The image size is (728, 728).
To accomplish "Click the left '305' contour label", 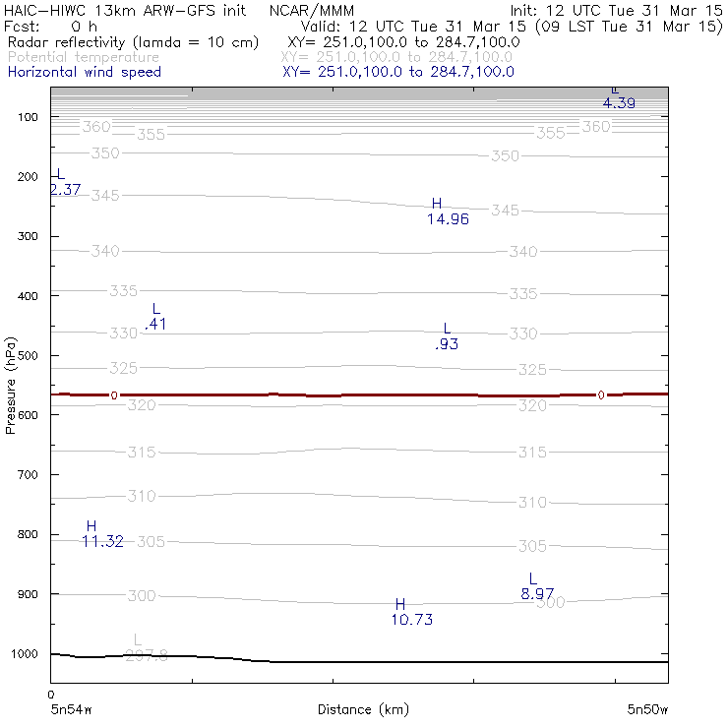I will pyautogui.click(x=151, y=542).
